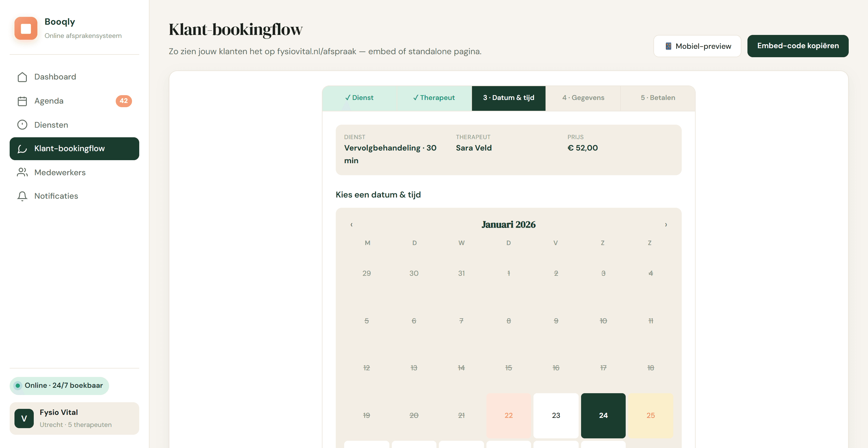This screenshot has height=448, width=868.
Task: Go to next month in calendar
Action: pyautogui.click(x=666, y=225)
